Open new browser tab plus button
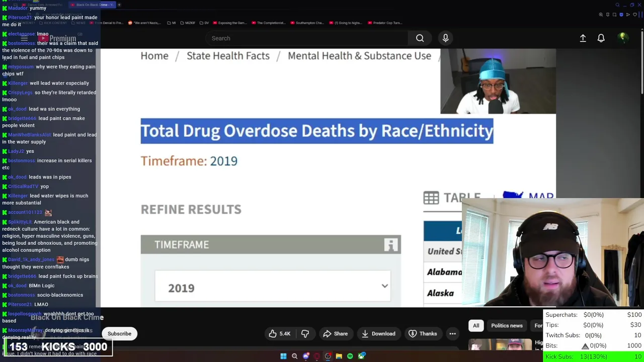This screenshot has height=362, width=644. coord(119,5)
